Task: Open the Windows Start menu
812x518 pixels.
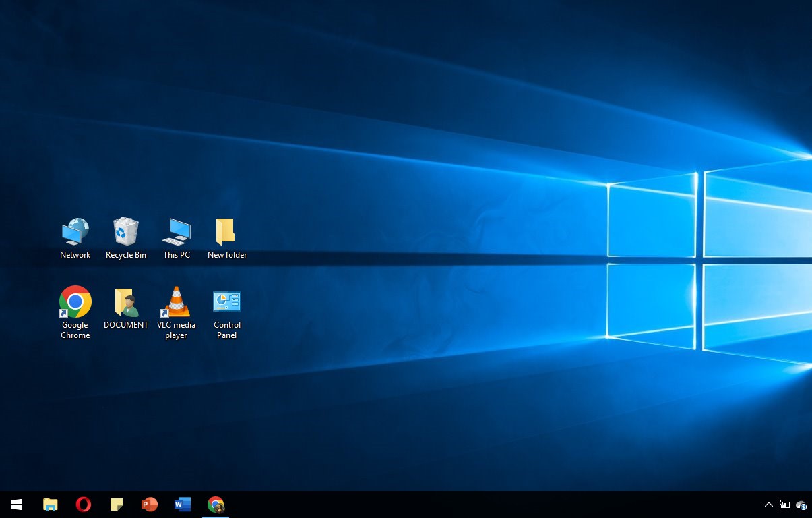Action: [x=16, y=505]
